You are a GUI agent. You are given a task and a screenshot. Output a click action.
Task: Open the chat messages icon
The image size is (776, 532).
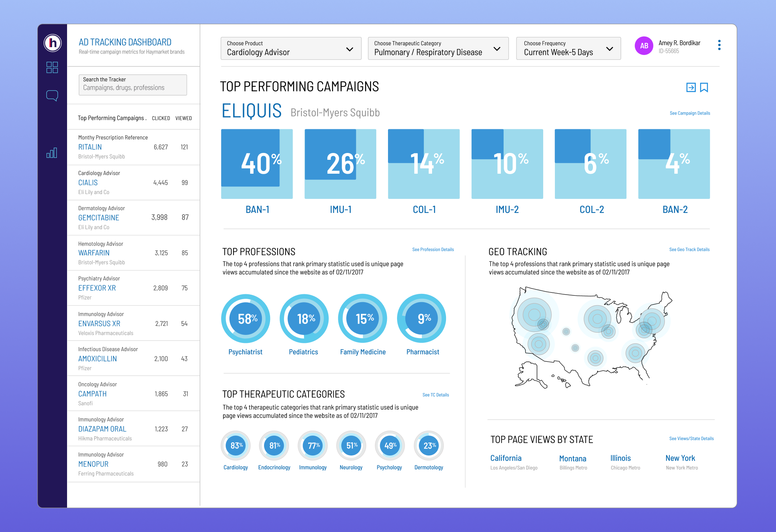(52, 95)
